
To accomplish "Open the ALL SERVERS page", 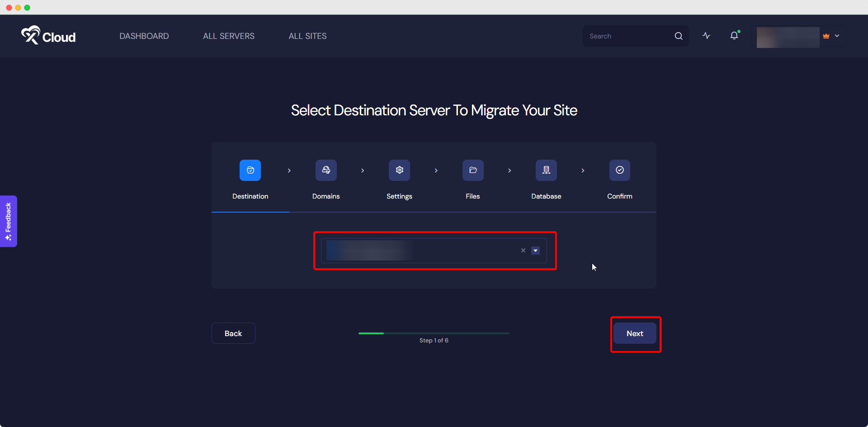I will [228, 36].
